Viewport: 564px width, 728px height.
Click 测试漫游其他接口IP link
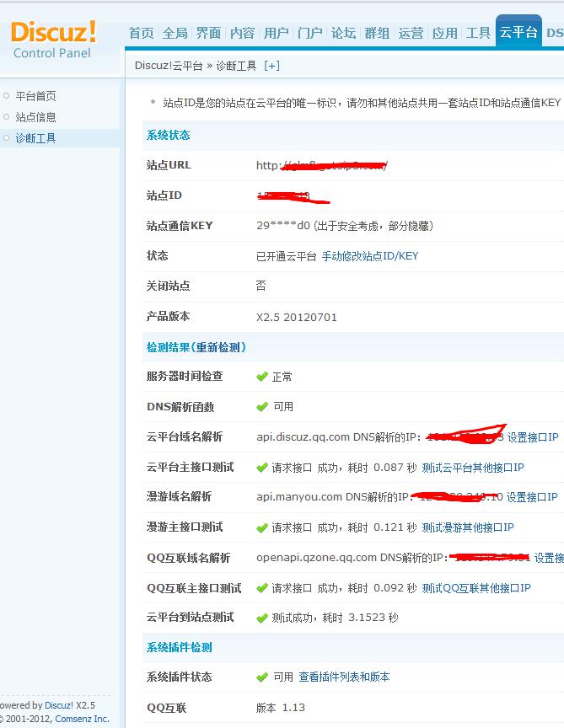pyautogui.click(x=468, y=527)
